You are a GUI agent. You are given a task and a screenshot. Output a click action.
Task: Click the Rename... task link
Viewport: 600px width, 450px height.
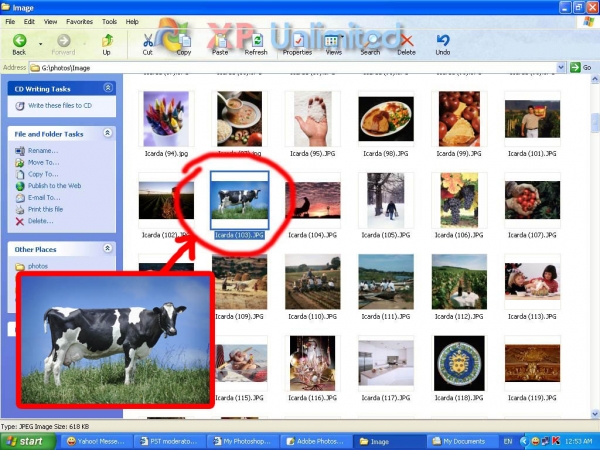tap(43, 151)
